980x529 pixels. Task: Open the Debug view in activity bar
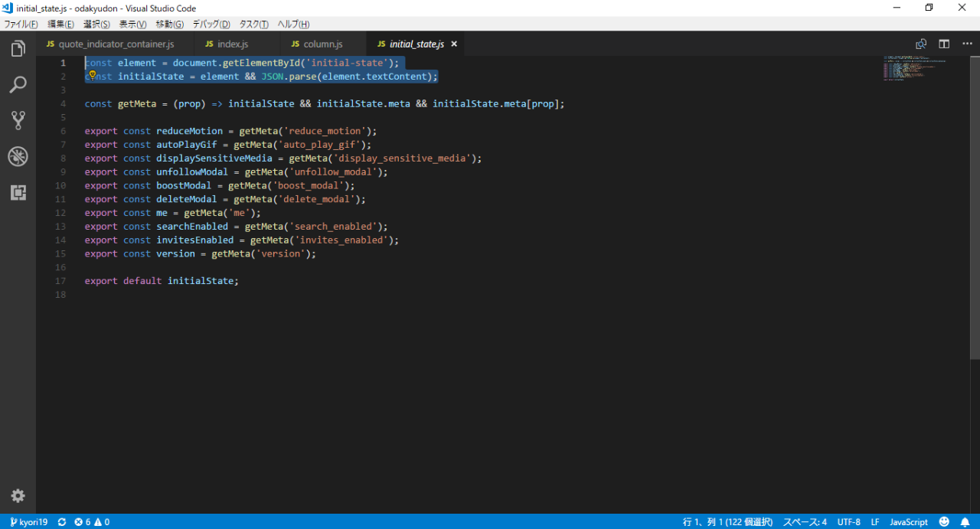point(18,157)
